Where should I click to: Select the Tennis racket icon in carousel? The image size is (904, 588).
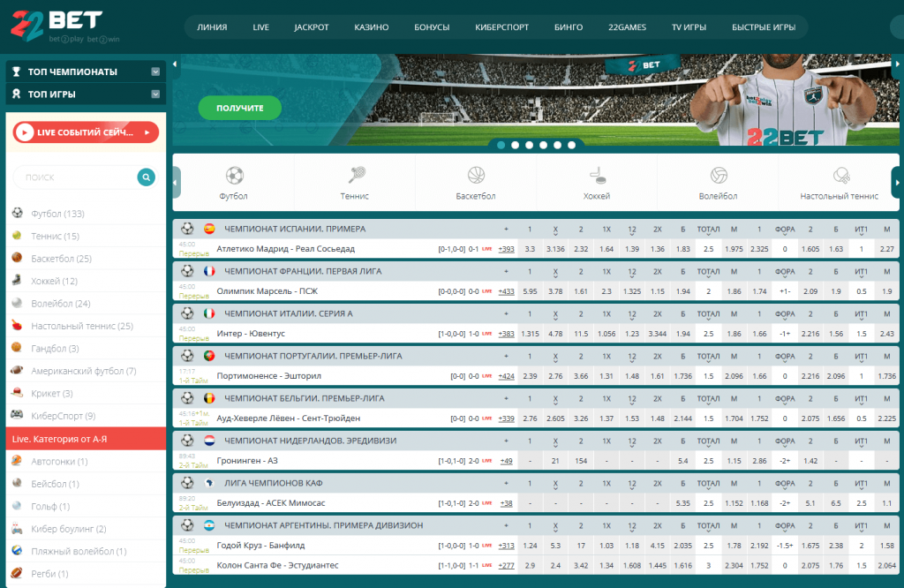[x=355, y=175]
